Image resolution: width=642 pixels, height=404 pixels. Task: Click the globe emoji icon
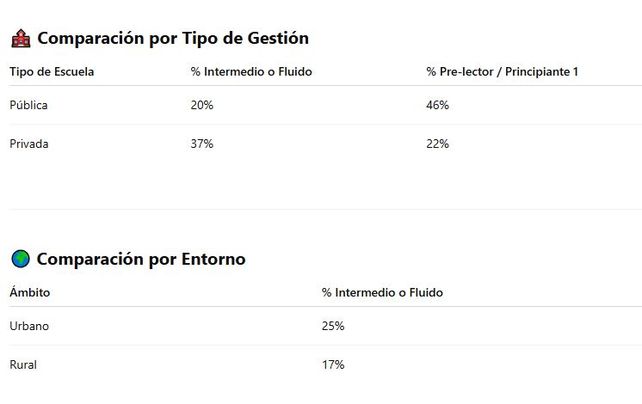coord(20,259)
